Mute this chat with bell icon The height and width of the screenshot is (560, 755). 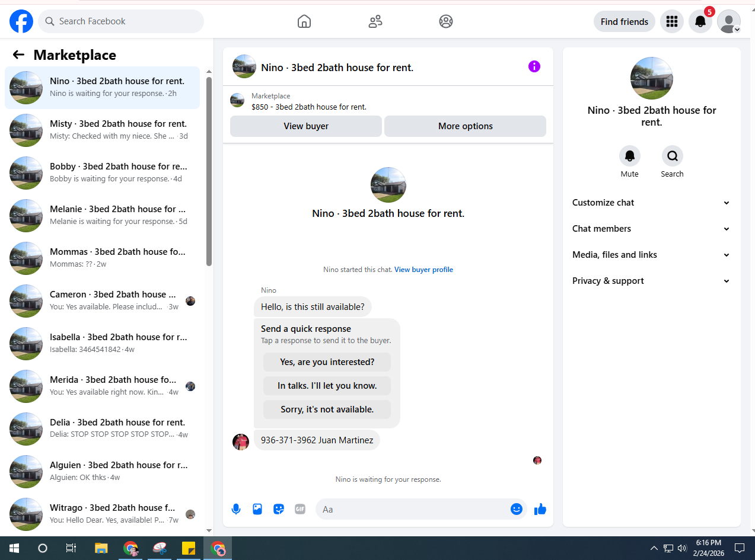(630, 156)
